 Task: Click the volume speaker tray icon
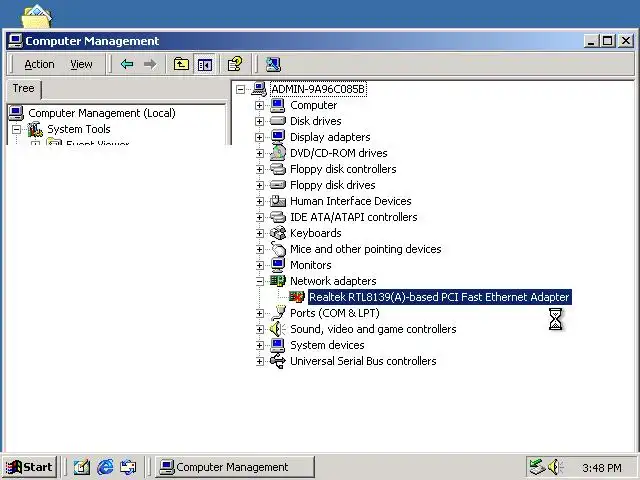point(555,467)
